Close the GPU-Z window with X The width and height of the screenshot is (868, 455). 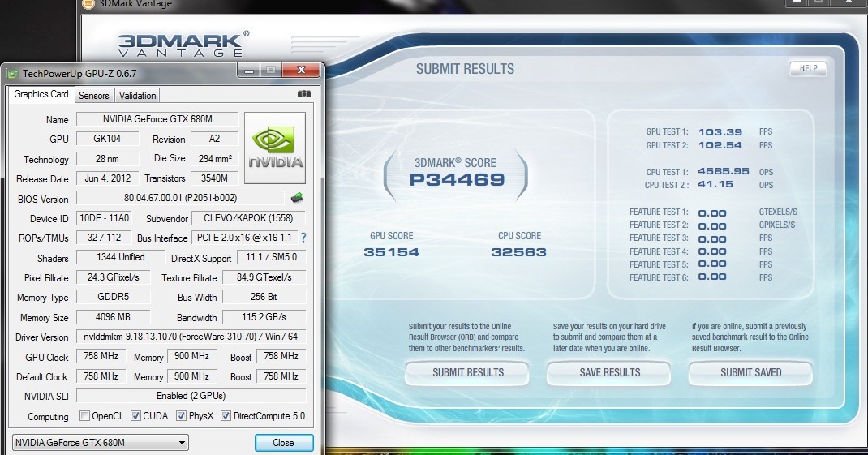(301, 70)
